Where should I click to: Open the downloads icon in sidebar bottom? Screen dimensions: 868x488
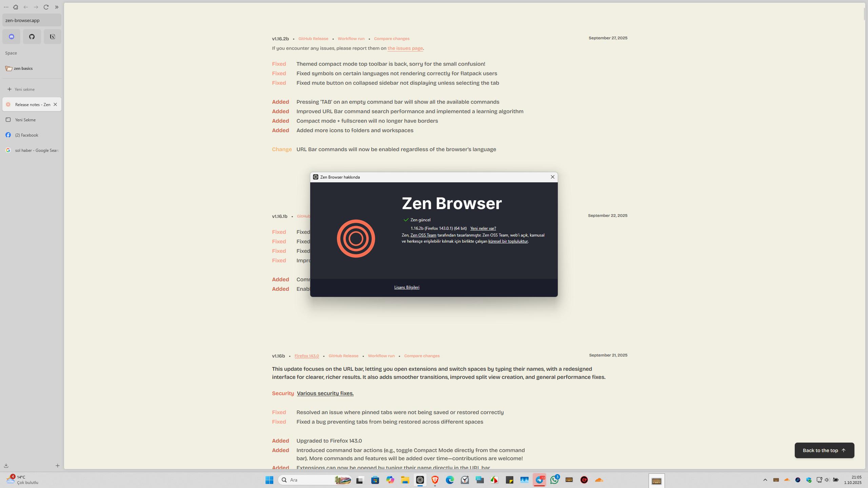(x=6, y=466)
